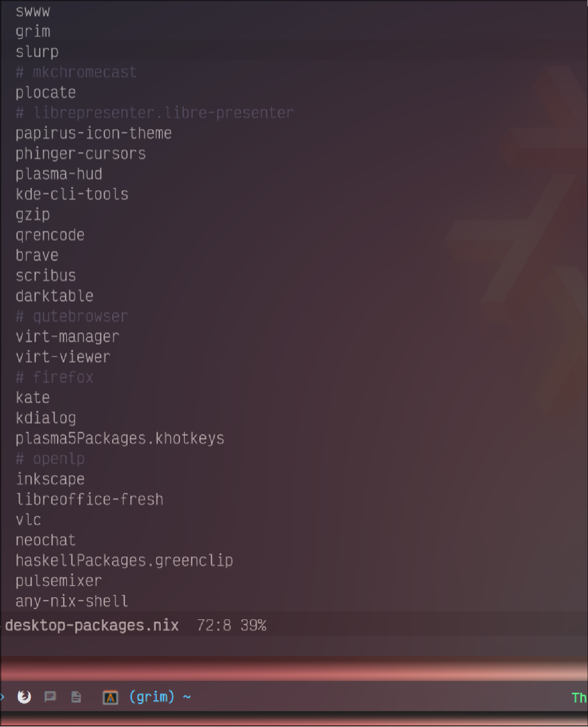Click the blue chevron at bar's left edge
The image size is (588, 727).
pyautogui.click(x=2, y=697)
